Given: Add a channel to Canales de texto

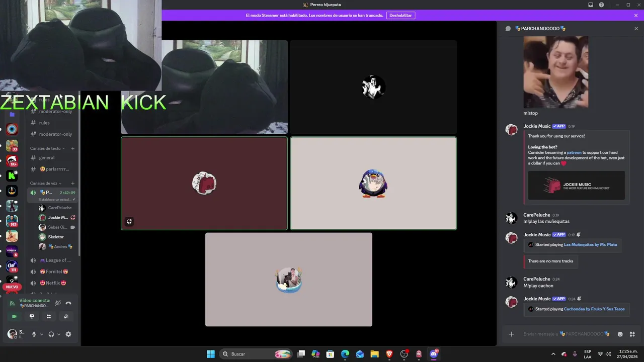Looking at the screenshot, I should pos(72,148).
